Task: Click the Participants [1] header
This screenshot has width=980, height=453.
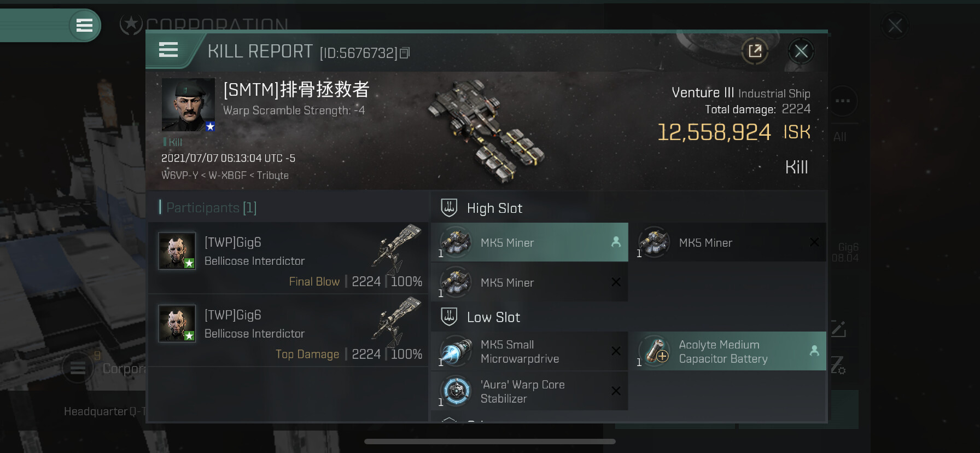Action: 211,207
